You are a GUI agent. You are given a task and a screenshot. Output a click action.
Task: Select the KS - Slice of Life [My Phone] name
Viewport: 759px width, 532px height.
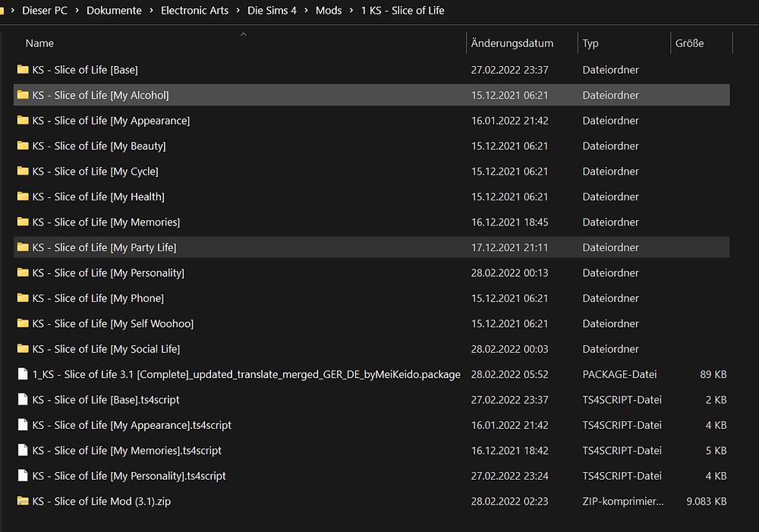point(98,298)
